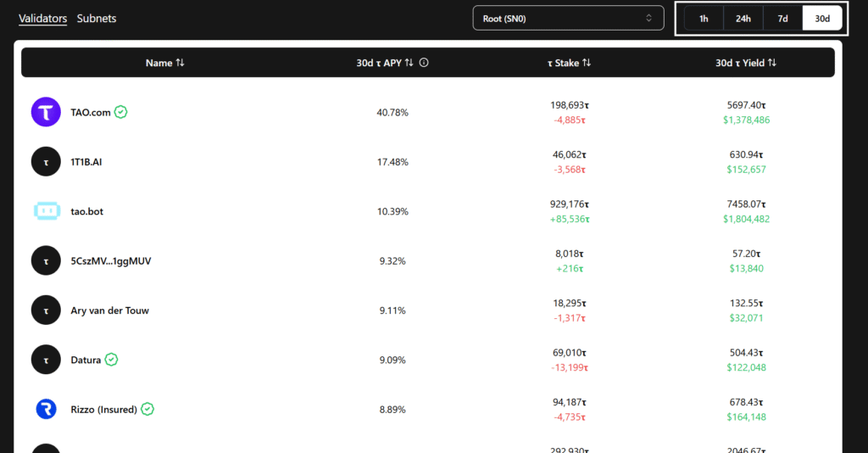Open the 5CszMV...1ggMUV validator entry
The image size is (868, 453).
tap(110, 261)
